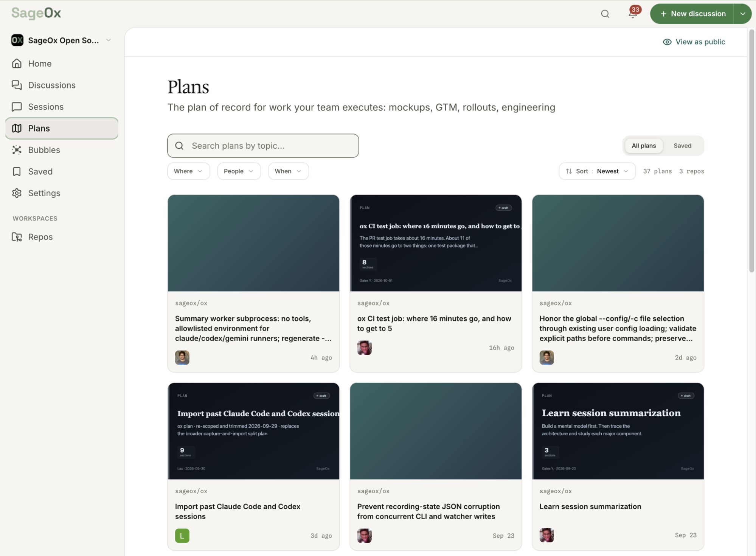Switch to All plans view

coord(644,146)
